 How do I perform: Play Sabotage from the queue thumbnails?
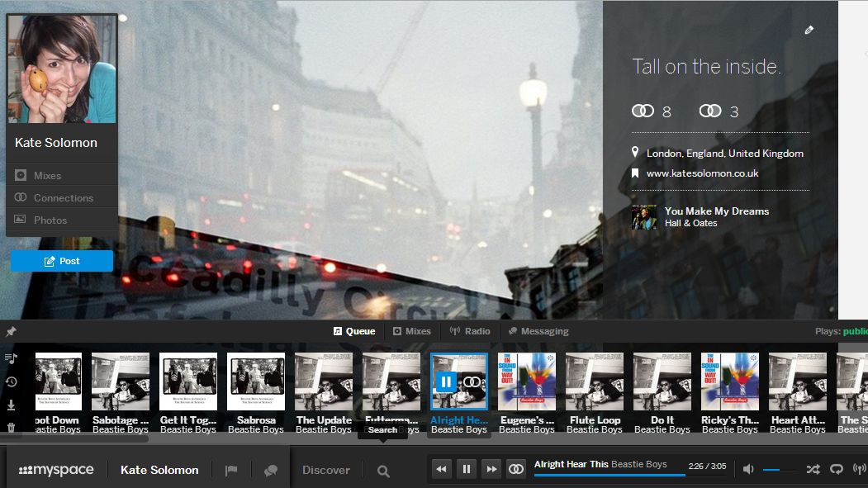click(x=120, y=381)
